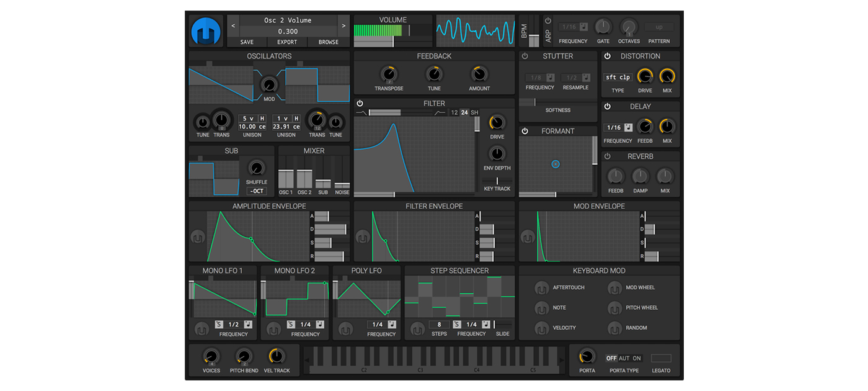Open the ARP pattern selector
868x391 pixels.
[659, 27]
